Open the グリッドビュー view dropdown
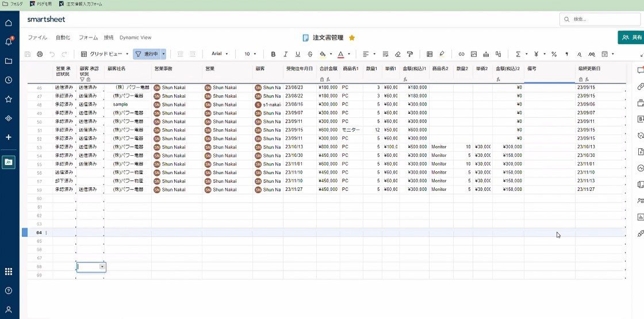This screenshot has width=644, height=319. click(x=104, y=54)
